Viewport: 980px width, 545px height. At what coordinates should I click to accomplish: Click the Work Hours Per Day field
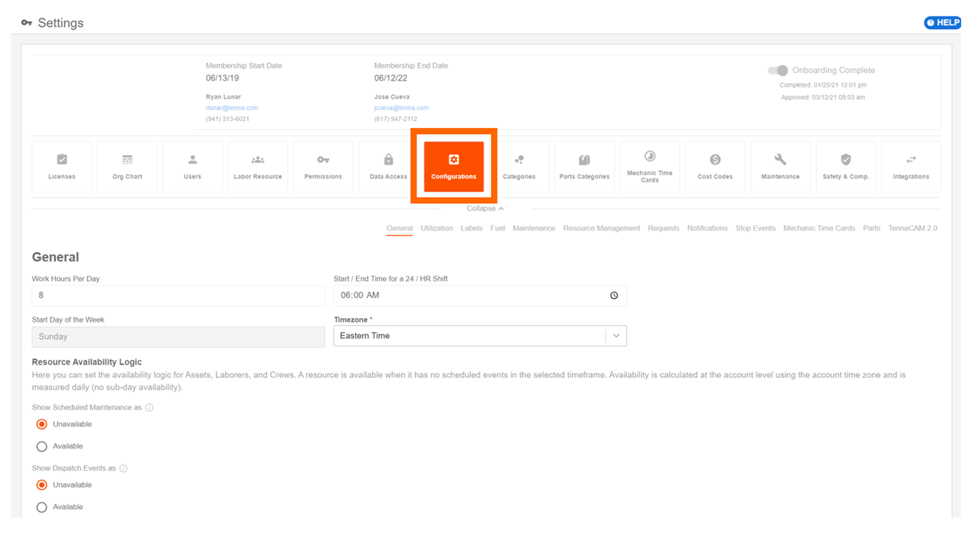pos(178,295)
